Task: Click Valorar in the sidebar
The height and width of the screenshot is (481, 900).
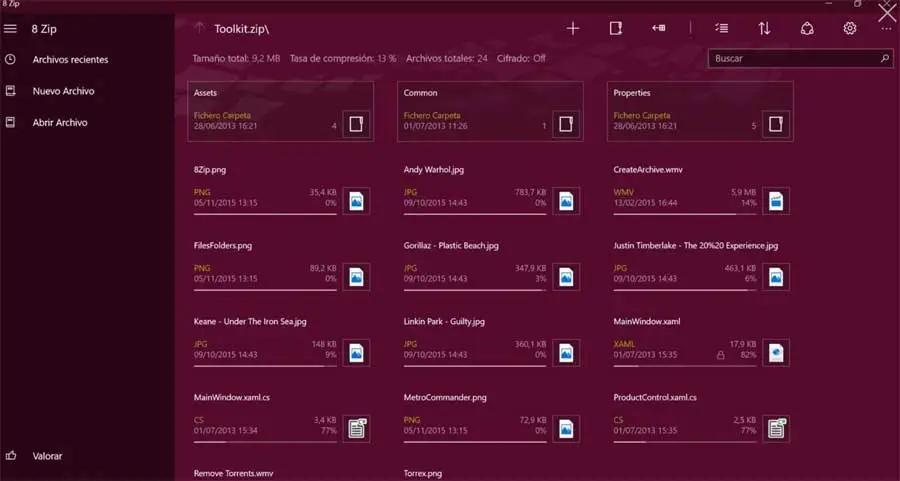Action: [x=47, y=456]
